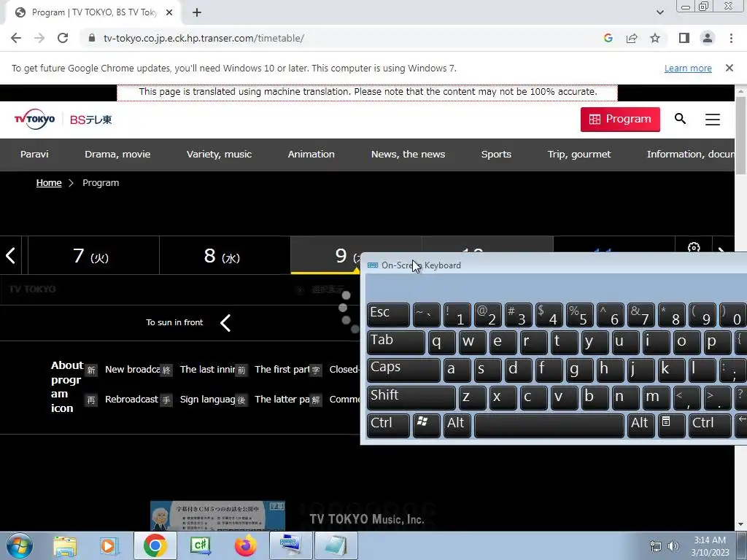
Task: Toggle Shift key on On-Screen Keyboard
Action: 411,397
